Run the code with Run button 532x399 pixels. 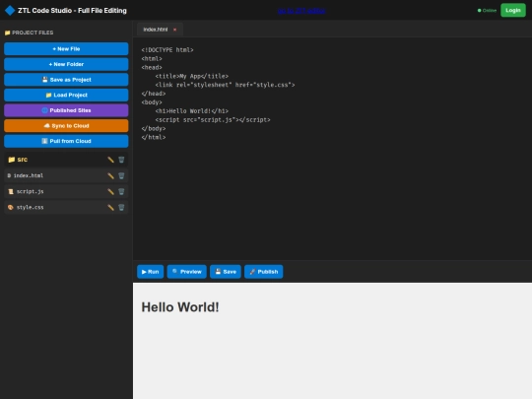click(x=151, y=272)
